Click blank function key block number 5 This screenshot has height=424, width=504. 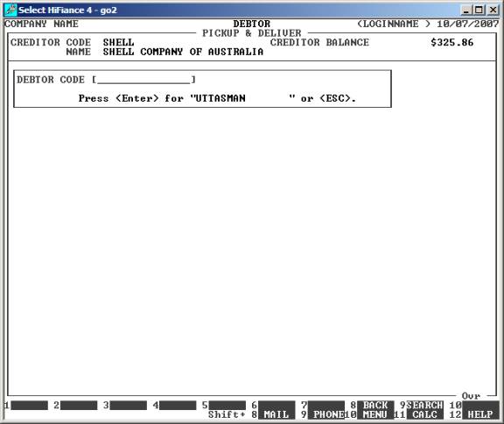point(227,405)
